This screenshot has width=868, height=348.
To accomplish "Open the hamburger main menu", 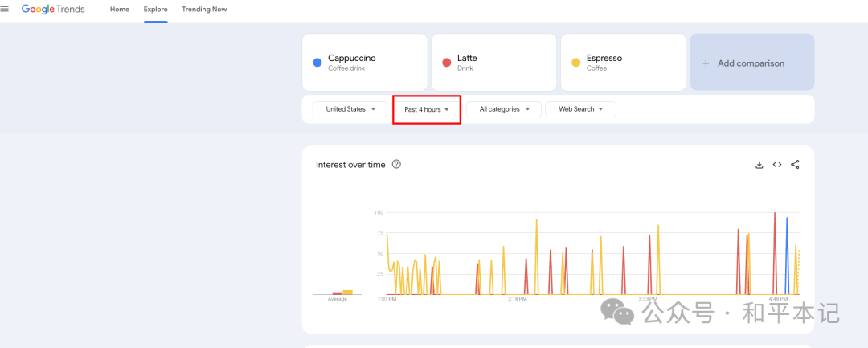I will (5, 10).
